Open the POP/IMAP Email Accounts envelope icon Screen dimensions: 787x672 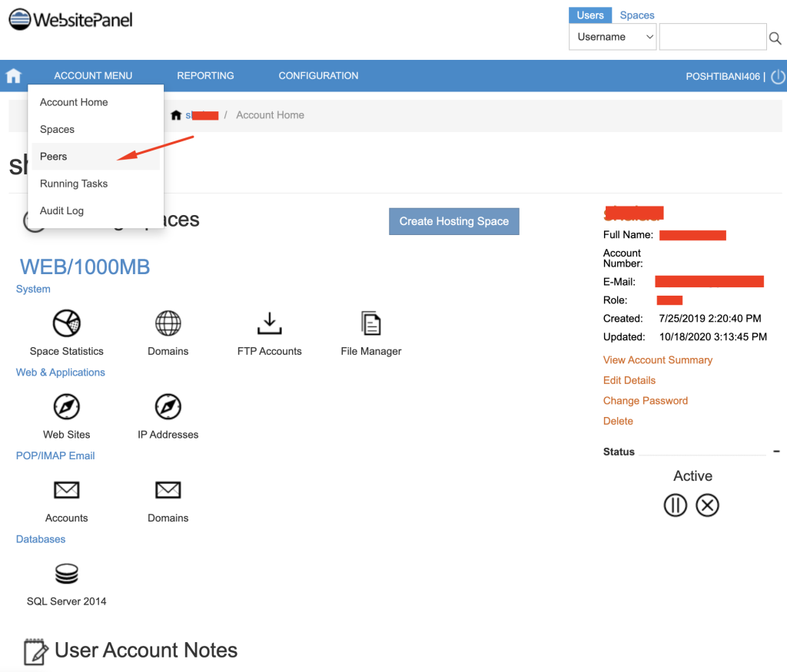67,490
